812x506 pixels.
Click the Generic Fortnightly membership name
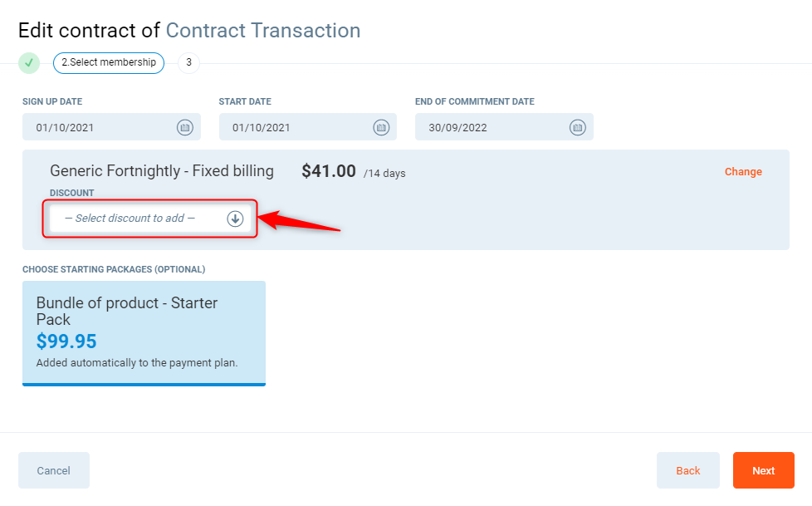[162, 171]
